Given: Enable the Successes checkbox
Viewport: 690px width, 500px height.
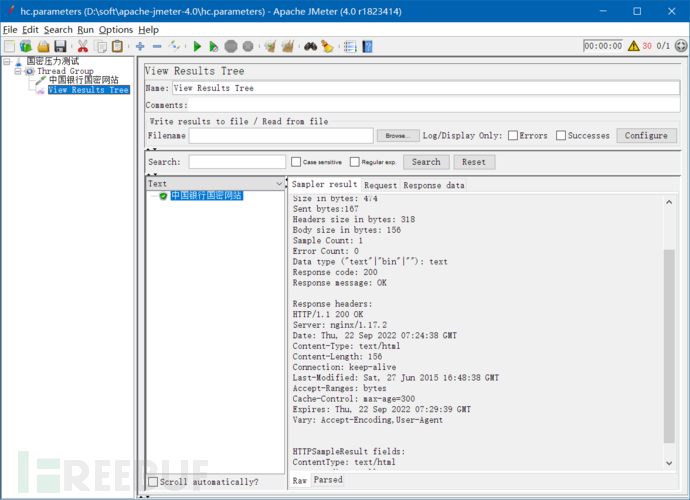Looking at the screenshot, I should coord(561,136).
